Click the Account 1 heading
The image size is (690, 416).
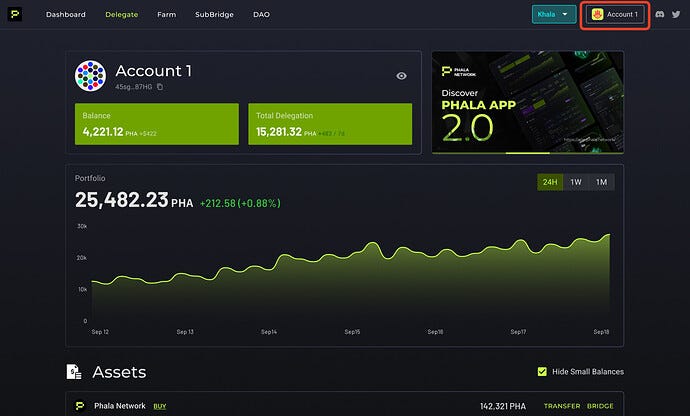pos(154,71)
